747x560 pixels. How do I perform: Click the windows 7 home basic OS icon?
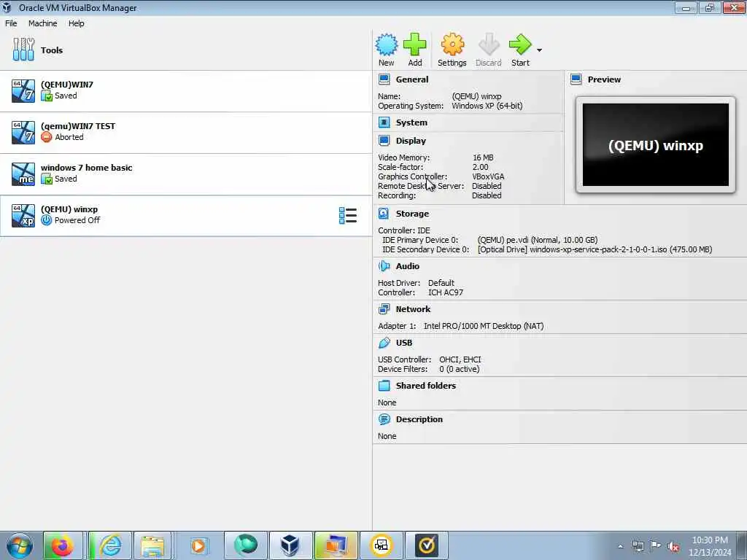[23, 174]
